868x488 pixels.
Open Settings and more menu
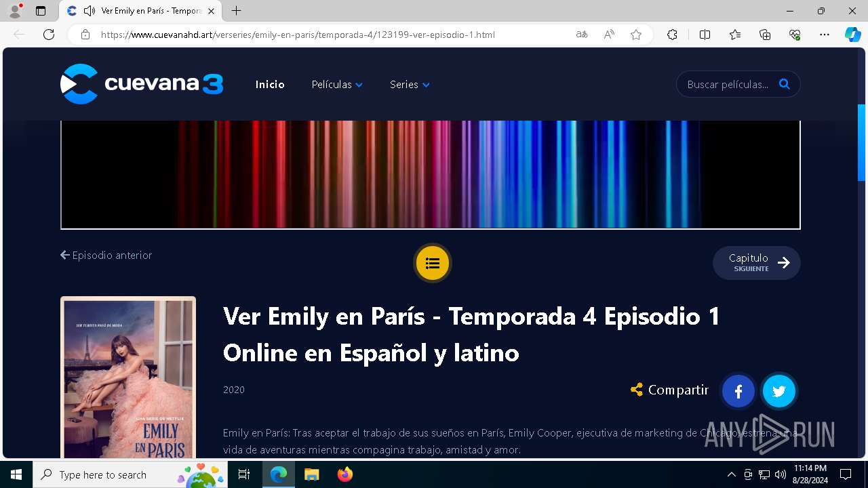tap(825, 35)
